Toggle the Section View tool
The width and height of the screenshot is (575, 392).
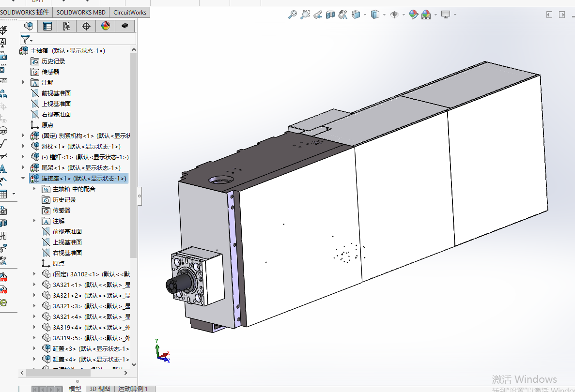(330, 15)
